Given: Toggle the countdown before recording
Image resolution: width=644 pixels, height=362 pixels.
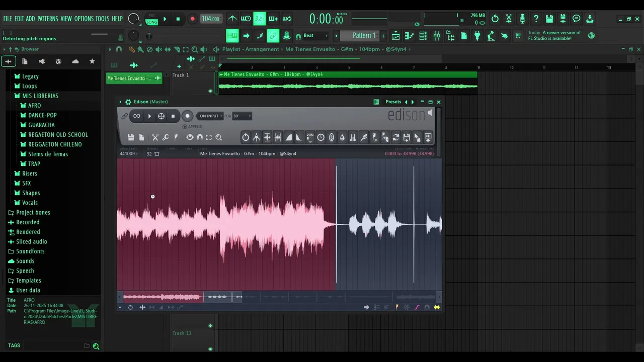Looking at the screenshot, I should (259, 19).
